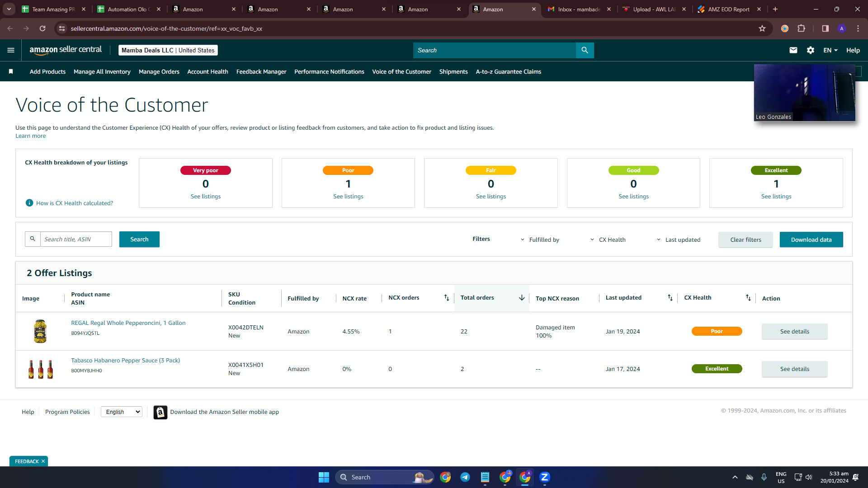See details for REGAL Pepperoncini listing

click(794, 331)
